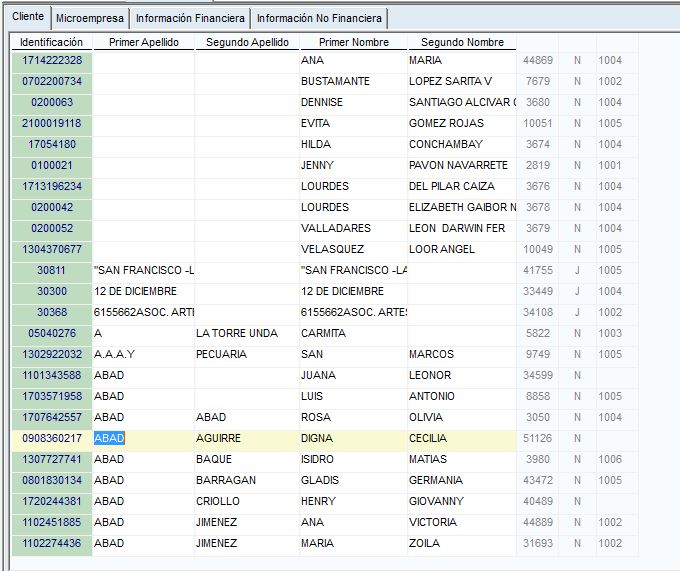Click the Segundo Nombre column header

click(x=462, y=42)
